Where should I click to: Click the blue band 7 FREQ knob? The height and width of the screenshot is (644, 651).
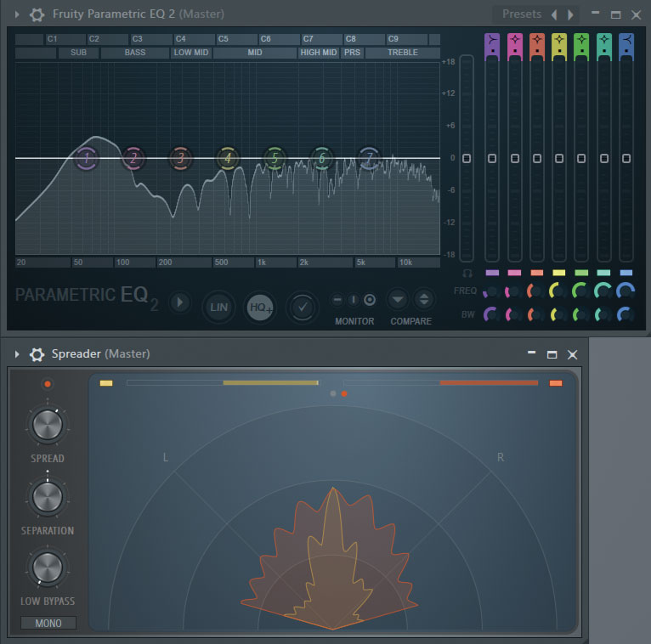tap(626, 291)
